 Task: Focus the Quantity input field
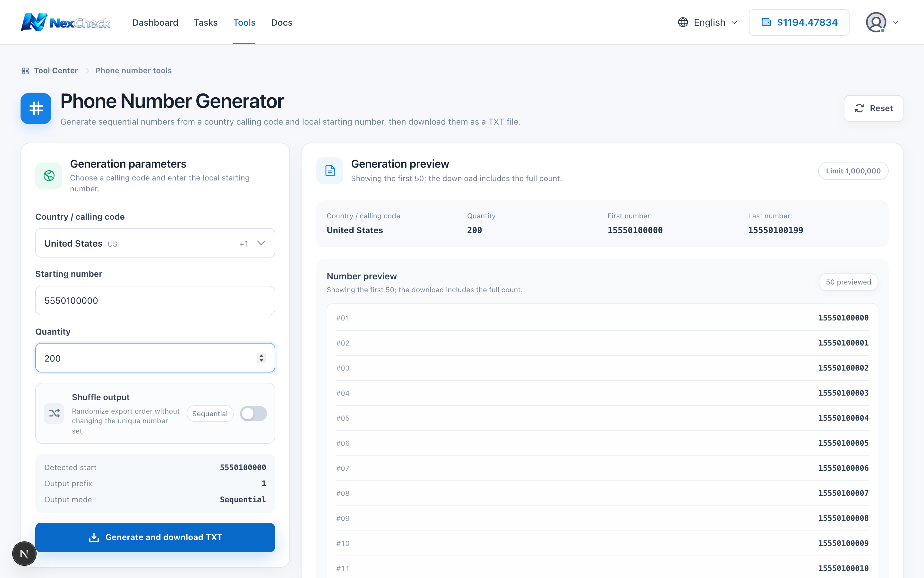coord(155,358)
